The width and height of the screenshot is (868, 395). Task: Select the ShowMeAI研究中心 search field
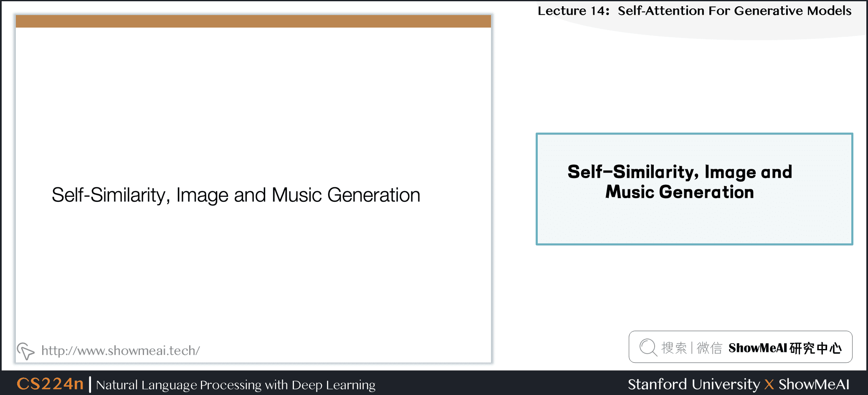(740, 347)
